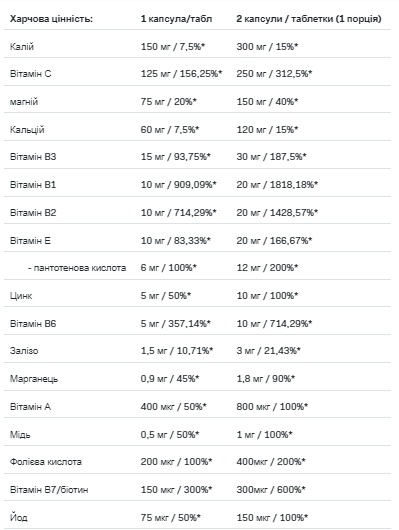The image size is (399, 530).
Task: Select the 2 капсули / таблетки column header
Action: pos(309,19)
